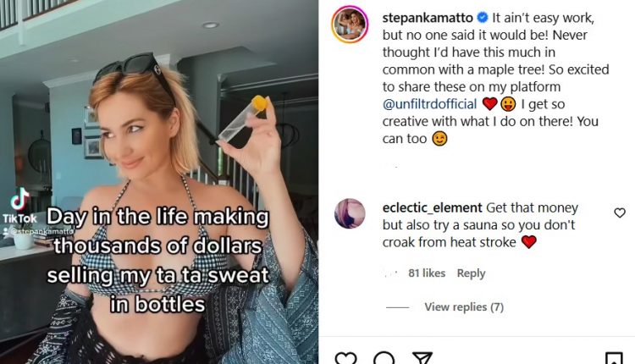The height and width of the screenshot is (364, 635).
Task: Open stepankamatto's profile picture
Action: 350,25
